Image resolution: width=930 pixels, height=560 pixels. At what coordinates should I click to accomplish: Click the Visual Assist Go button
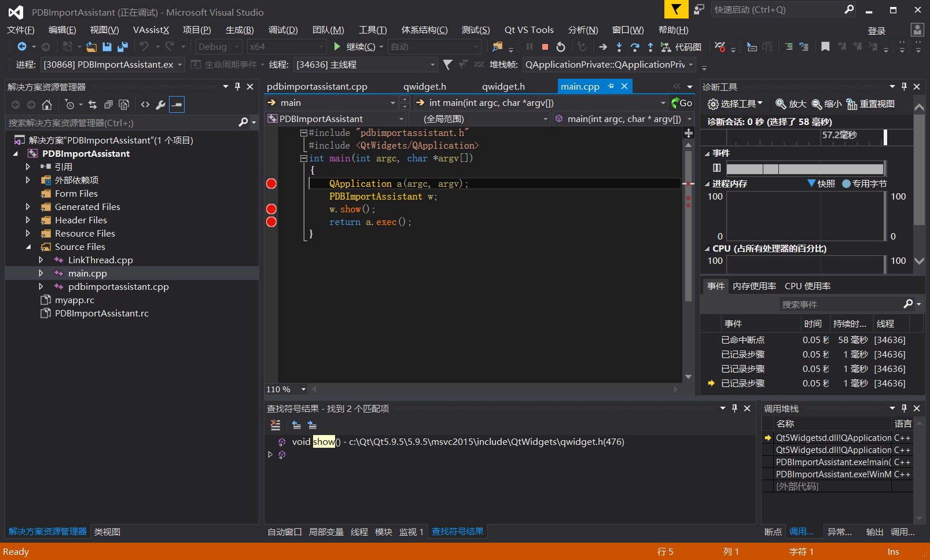(x=682, y=103)
